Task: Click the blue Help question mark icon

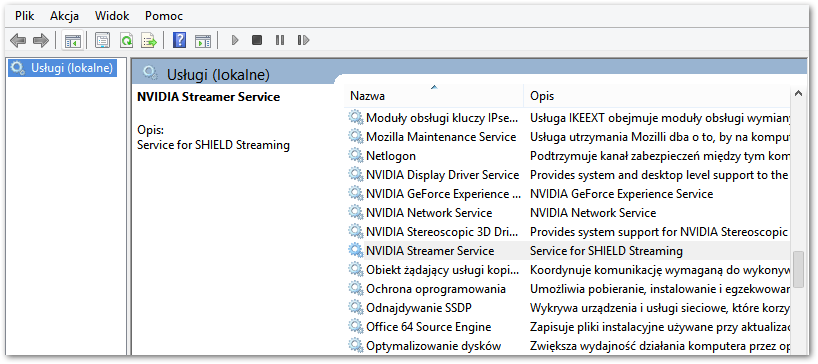Action: (x=179, y=40)
